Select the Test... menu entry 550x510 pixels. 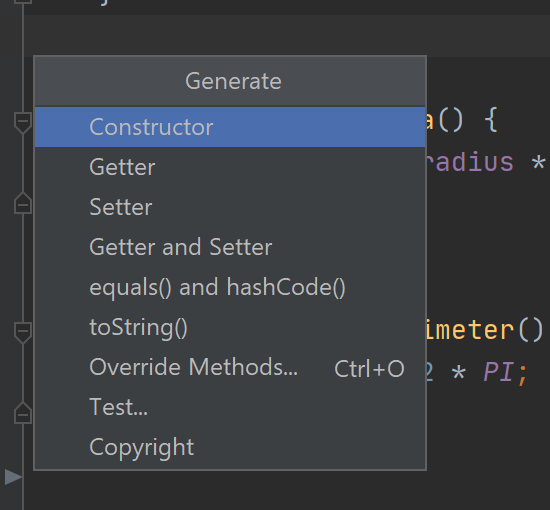coord(230,407)
